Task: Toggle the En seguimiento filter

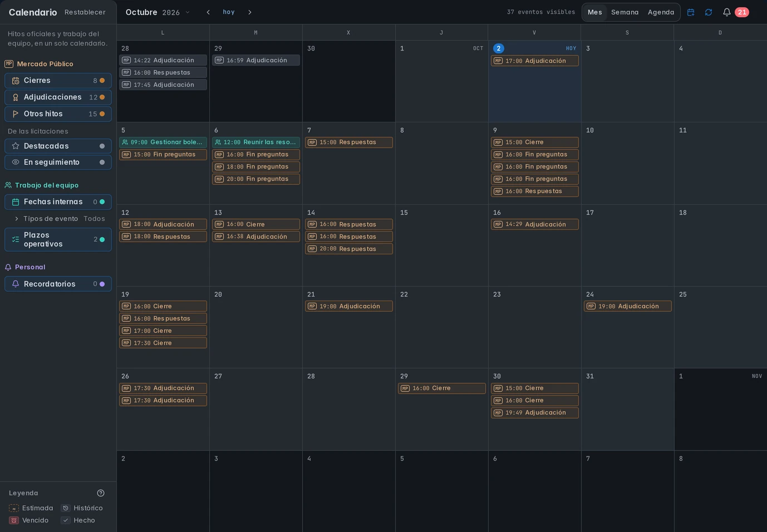Action: [58, 162]
